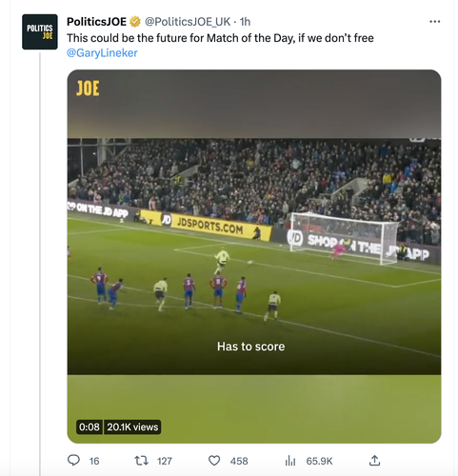Screen dimensions: 458x476
Task: Click the @PoliticsJOE_UK handle
Action: coord(188,22)
